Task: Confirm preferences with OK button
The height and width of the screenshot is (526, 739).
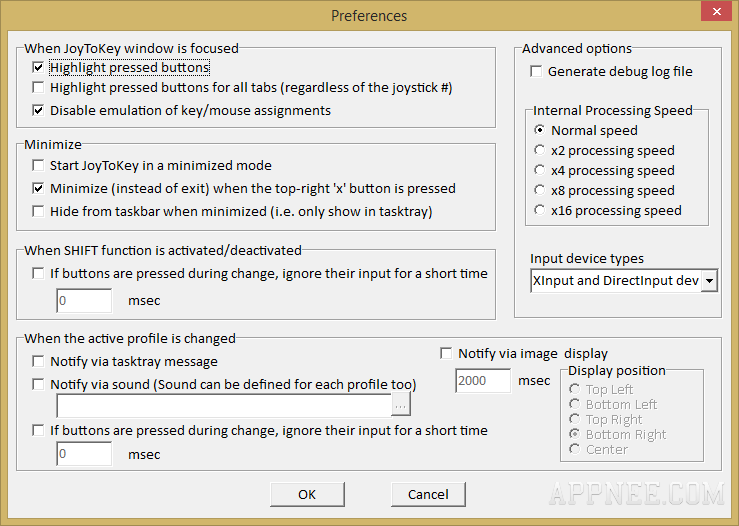Action: [x=307, y=494]
